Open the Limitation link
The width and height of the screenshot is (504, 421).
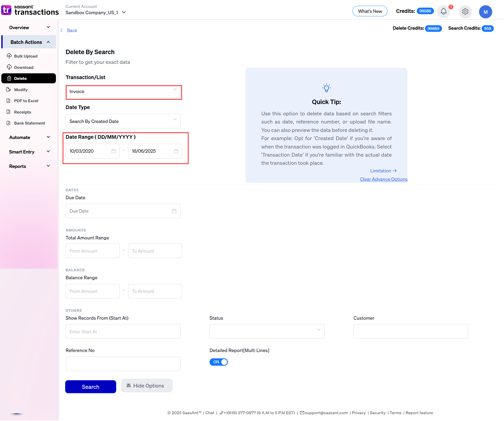[383, 171]
